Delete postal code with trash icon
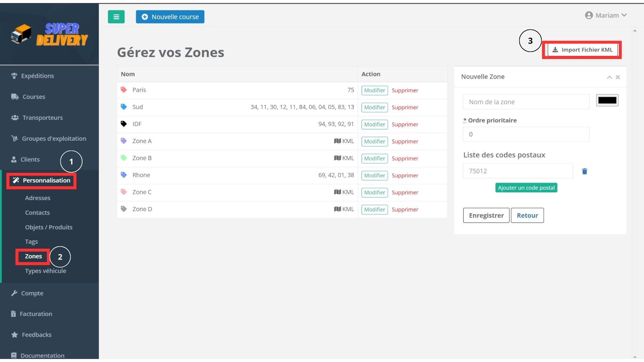The height and width of the screenshot is (362, 644). coord(585,171)
